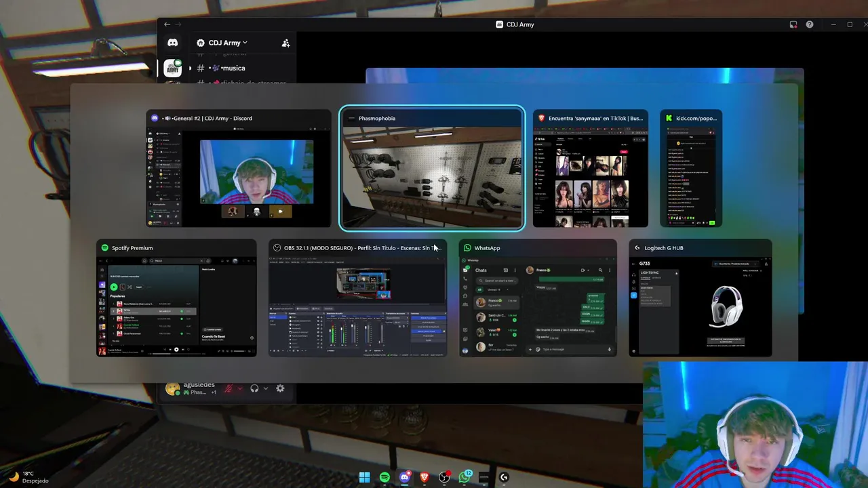Switch to the Spotify Premium window
The width and height of the screenshot is (868, 488).
[x=176, y=298]
